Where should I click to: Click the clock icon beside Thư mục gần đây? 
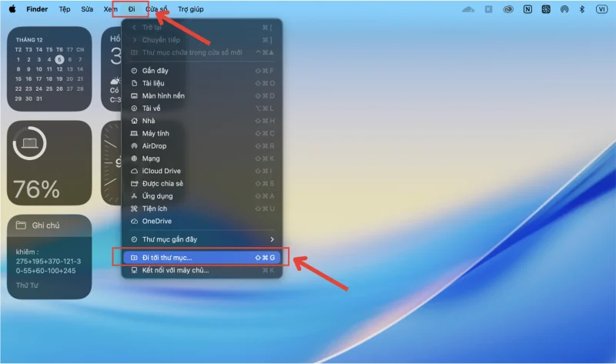134,239
